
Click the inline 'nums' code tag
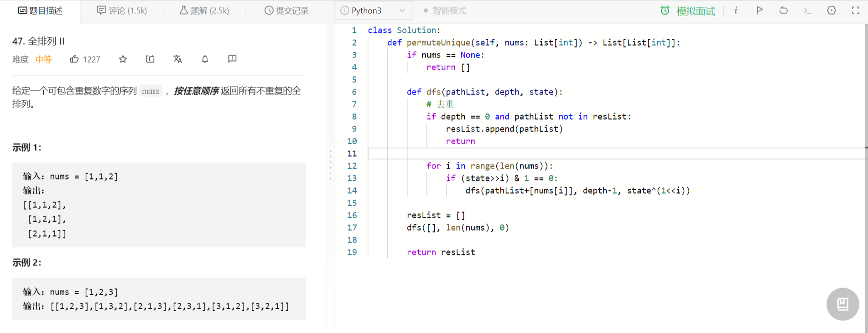pos(151,91)
